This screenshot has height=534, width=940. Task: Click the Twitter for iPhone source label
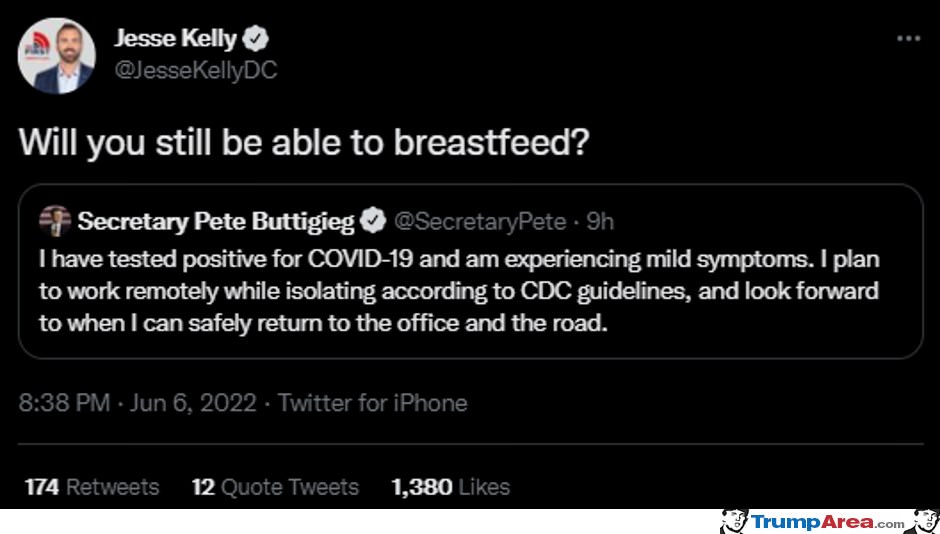[x=372, y=403]
